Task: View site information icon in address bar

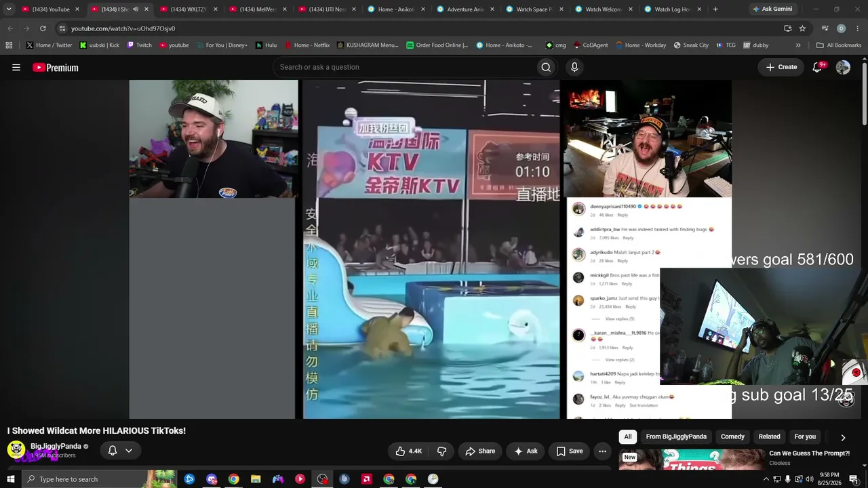Action: (x=62, y=28)
